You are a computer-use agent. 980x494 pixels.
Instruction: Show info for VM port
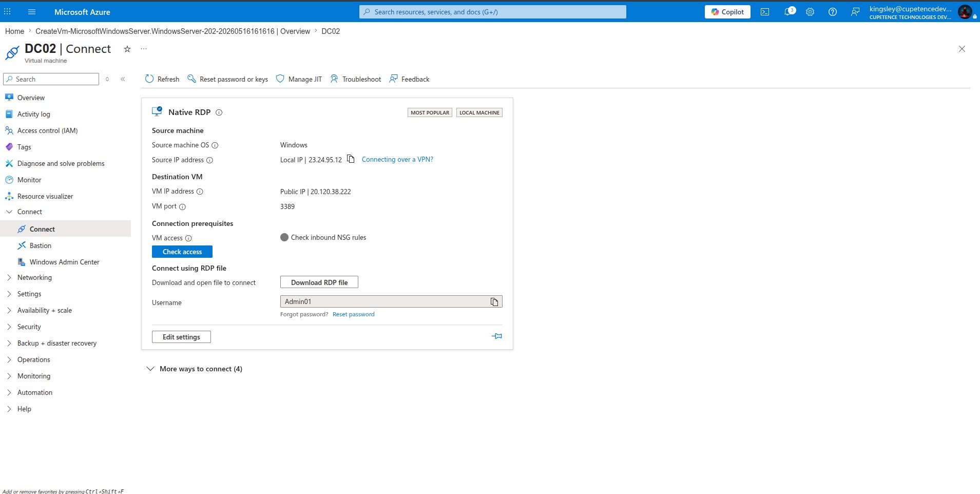click(x=182, y=207)
